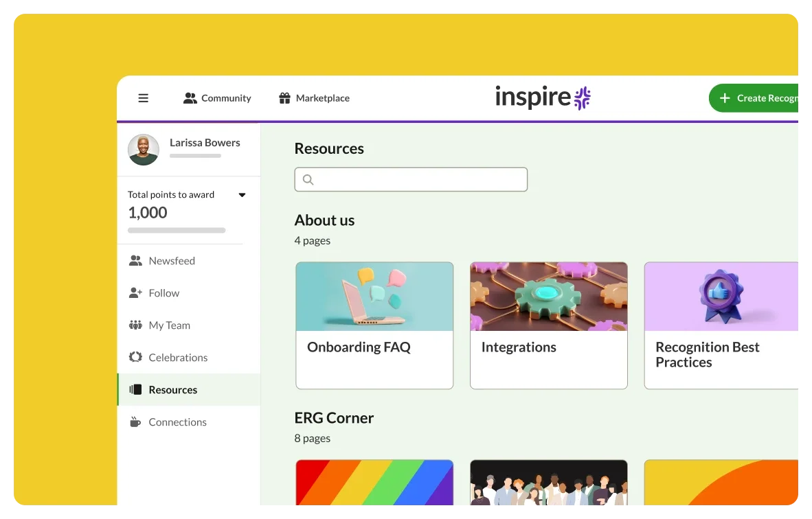Click the ERG group of people thumbnail
Viewport: 812px width, 519px height.
pos(549,482)
